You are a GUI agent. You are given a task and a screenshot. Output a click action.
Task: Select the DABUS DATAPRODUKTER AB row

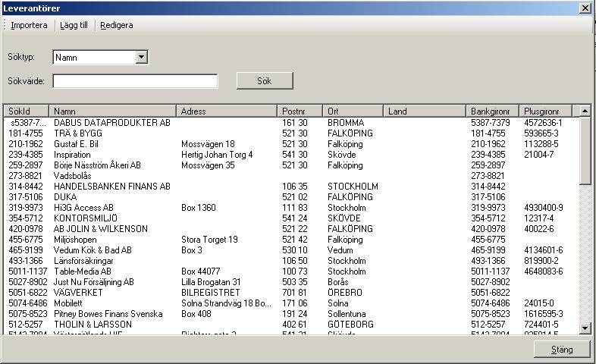[x=290, y=123]
